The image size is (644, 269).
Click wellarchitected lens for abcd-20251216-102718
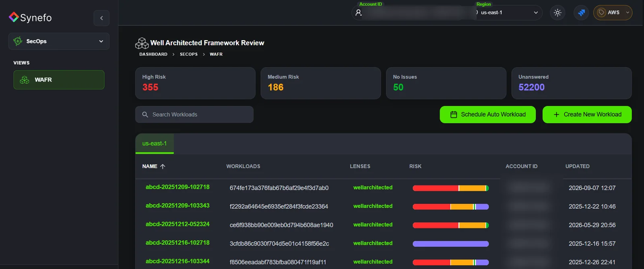(373, 243)
